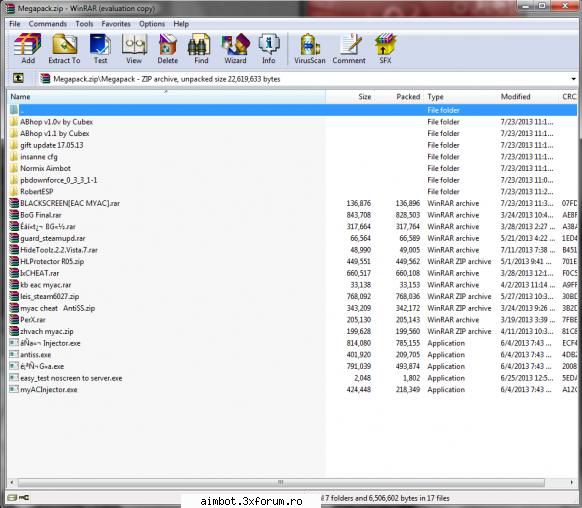Select the ABhop v1.0v by Cubex folder

[56, 122]
